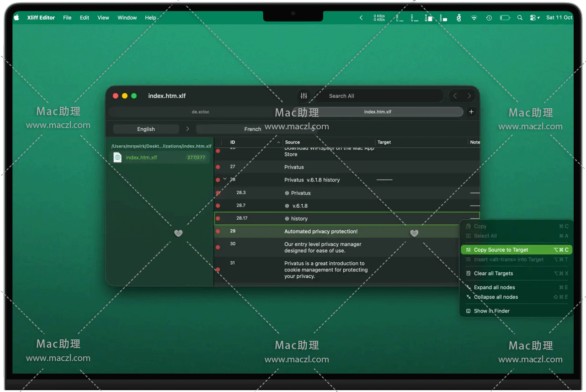Choose Expand all nodes in context menu

494,287
